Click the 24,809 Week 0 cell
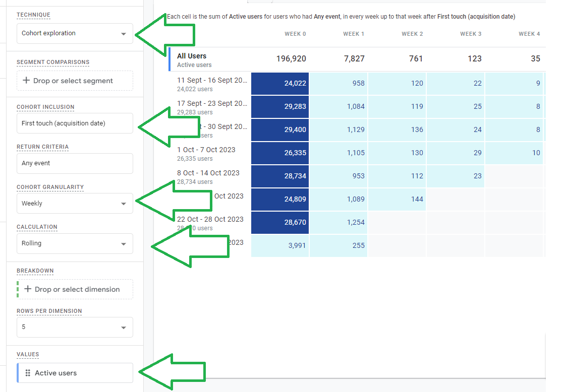 280,200
